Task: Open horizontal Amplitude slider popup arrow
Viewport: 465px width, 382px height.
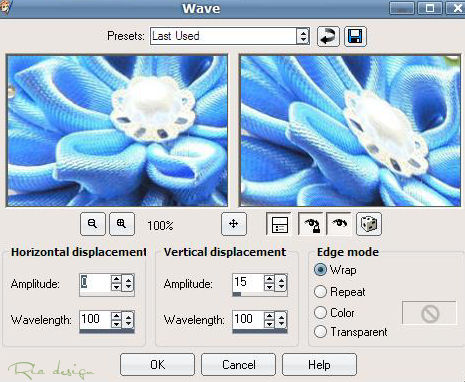Action: pyautogui.click(x=129, y=283)
